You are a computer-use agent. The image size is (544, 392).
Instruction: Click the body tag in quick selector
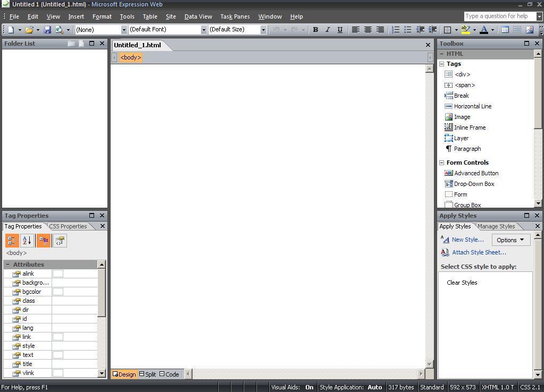point(131,57)
